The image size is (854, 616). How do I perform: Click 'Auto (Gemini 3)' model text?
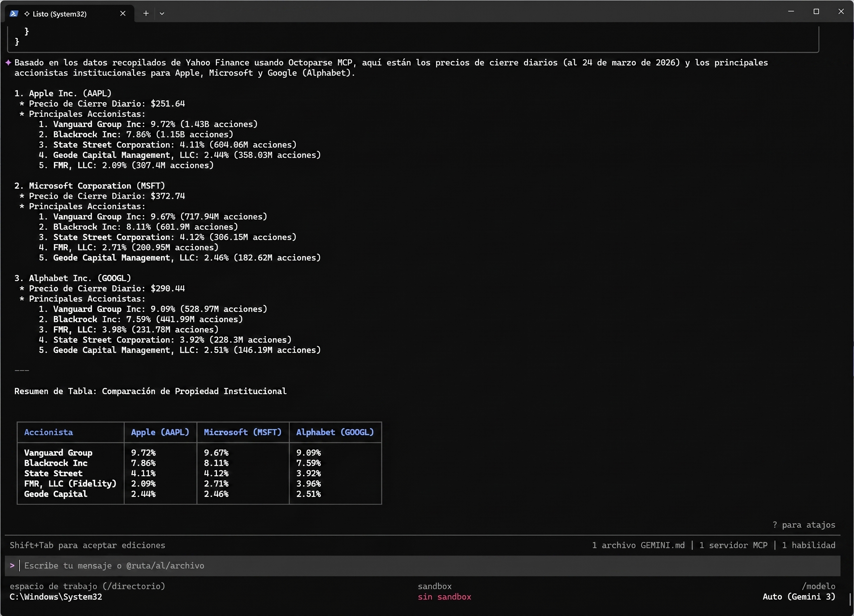799,597
